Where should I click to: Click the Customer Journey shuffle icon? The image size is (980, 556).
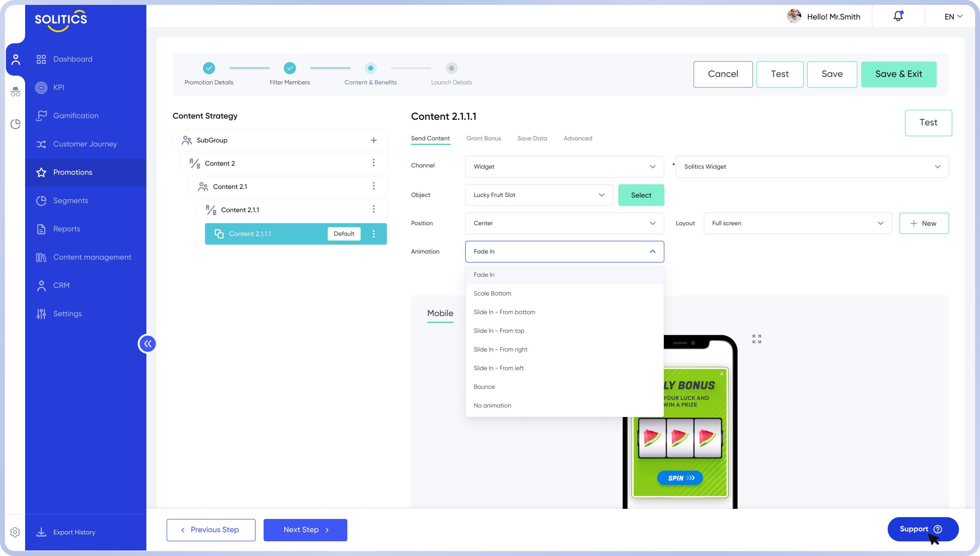tap(41, 144)
